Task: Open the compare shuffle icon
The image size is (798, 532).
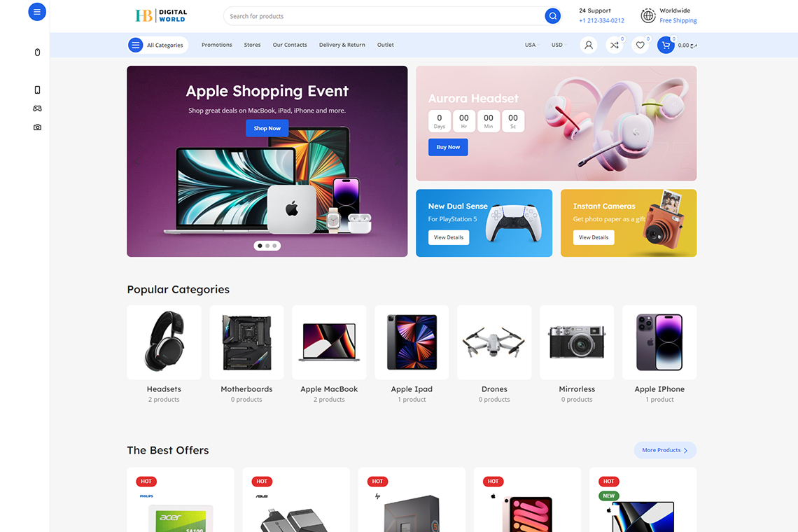Action: [x=615, y=45]
